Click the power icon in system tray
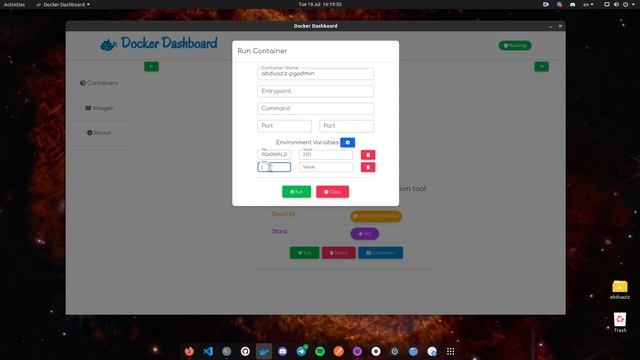Image resolution: width=640 pixels, height=360 pixels. click(625, 4)
